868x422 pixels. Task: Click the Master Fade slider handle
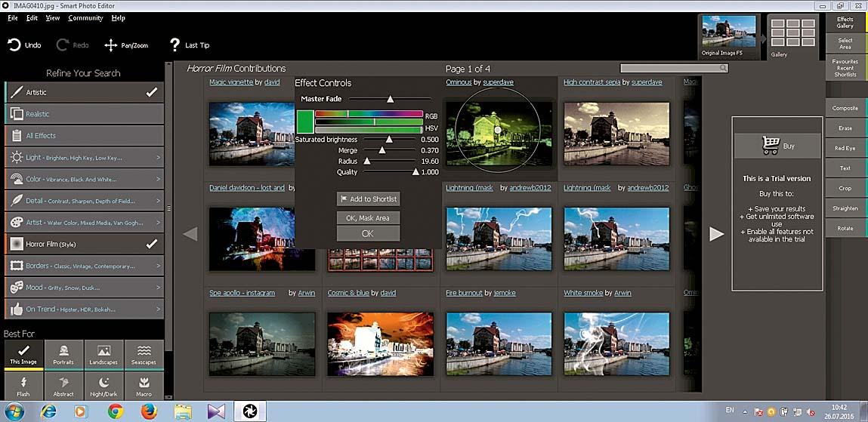[391, 99]
